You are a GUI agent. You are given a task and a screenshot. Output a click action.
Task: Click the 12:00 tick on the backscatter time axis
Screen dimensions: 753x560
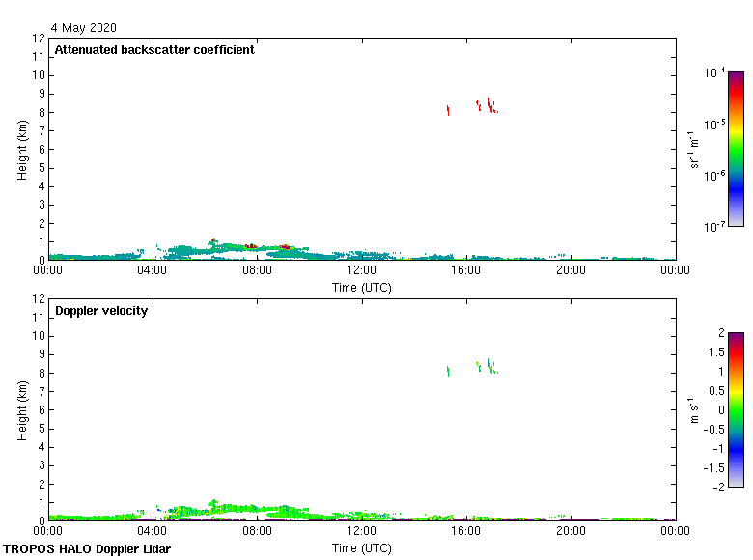(x=362, y=270)
